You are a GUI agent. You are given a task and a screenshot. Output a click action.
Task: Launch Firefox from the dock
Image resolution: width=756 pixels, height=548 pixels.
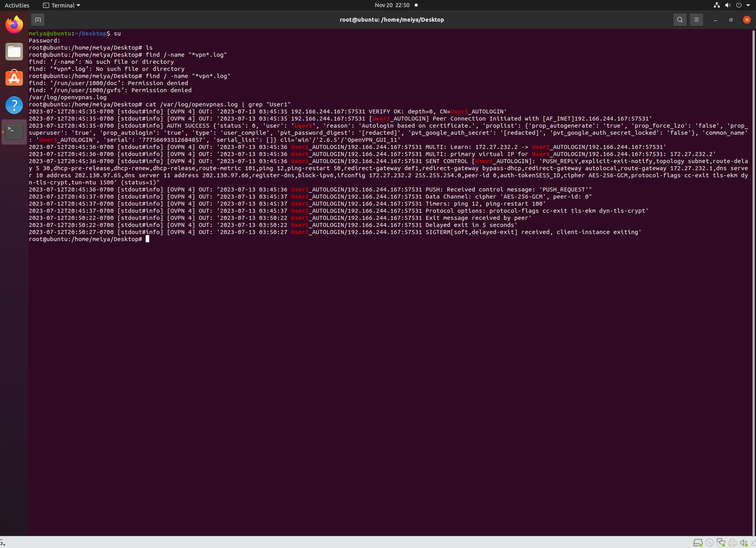[x=14, y=25]
